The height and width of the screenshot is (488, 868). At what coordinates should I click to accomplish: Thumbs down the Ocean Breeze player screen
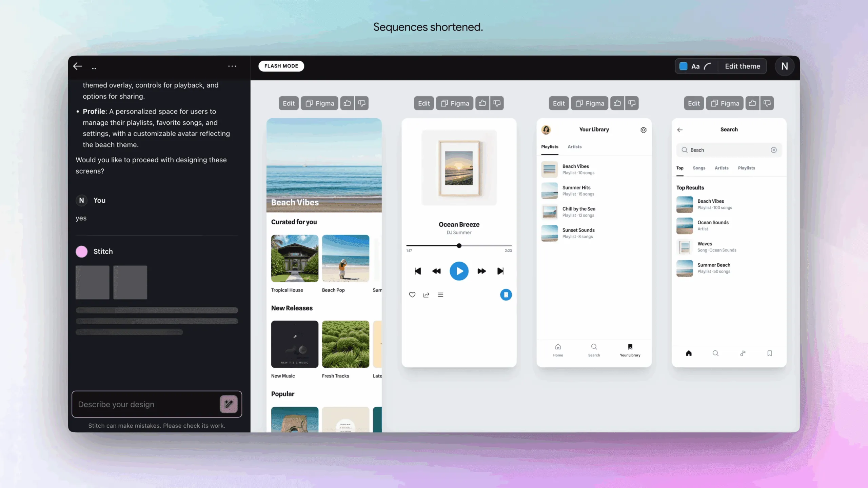[497, 103]
